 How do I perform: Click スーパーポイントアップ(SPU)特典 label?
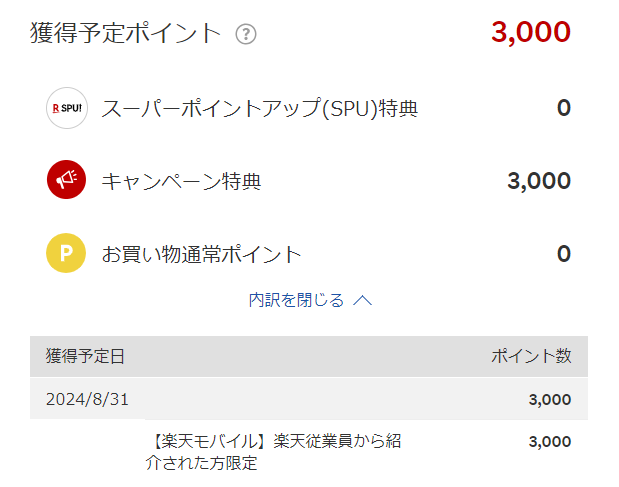point(259,109)
